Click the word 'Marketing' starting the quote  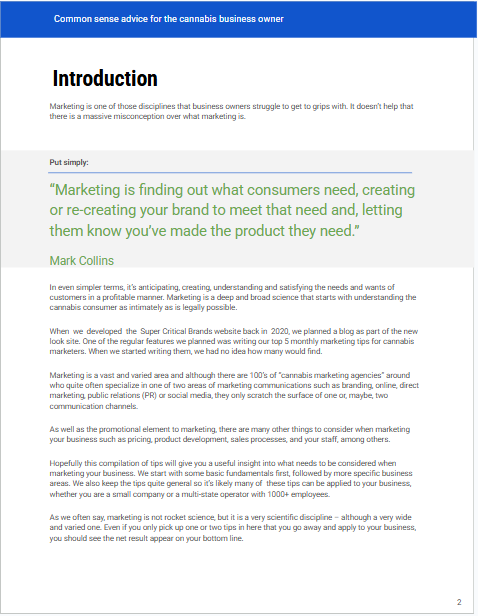click(x=85, y=190)
